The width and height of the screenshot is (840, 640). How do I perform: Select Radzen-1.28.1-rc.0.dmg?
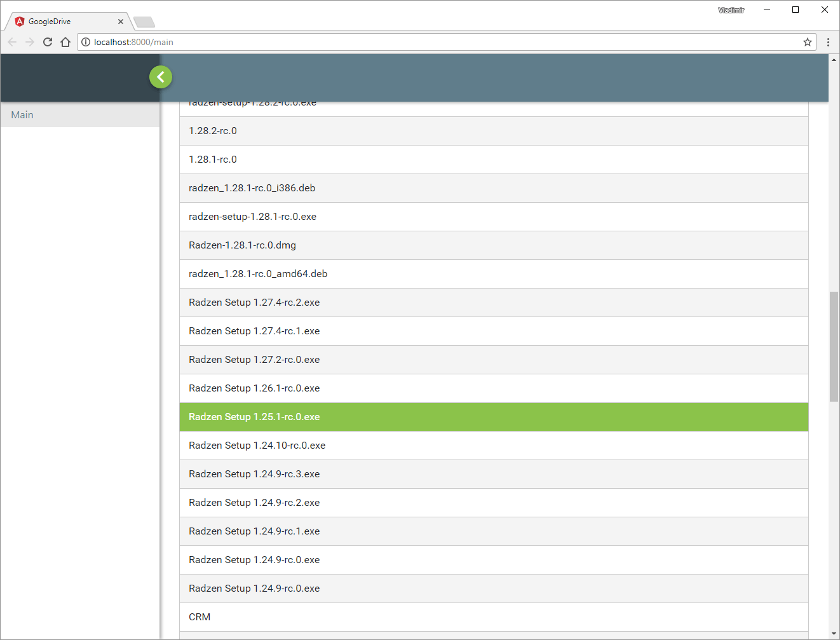494,245
